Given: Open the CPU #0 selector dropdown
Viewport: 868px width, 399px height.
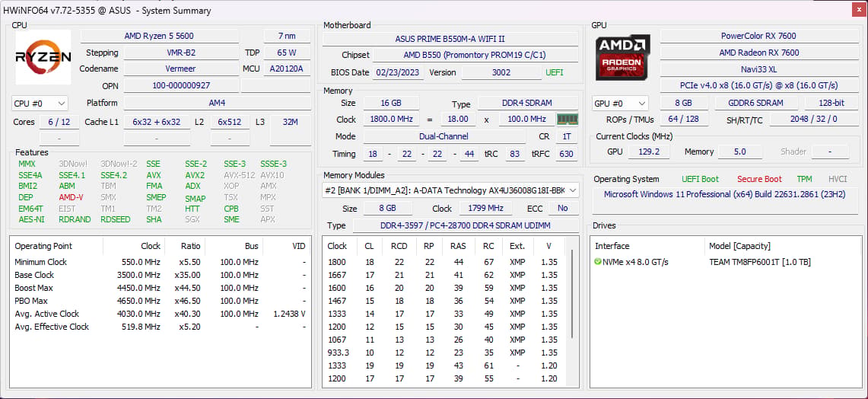Looking at the screenshot, I should tap(40, 103).
